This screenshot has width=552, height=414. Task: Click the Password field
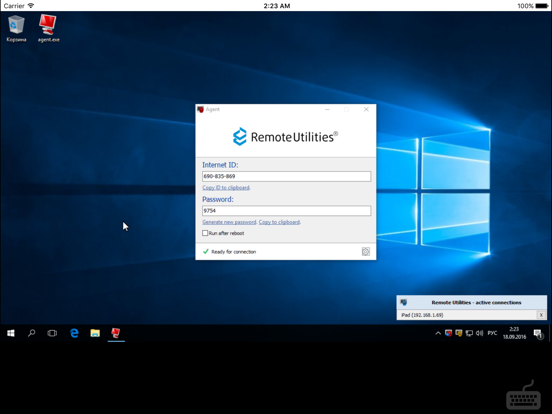tap(286, 211)
